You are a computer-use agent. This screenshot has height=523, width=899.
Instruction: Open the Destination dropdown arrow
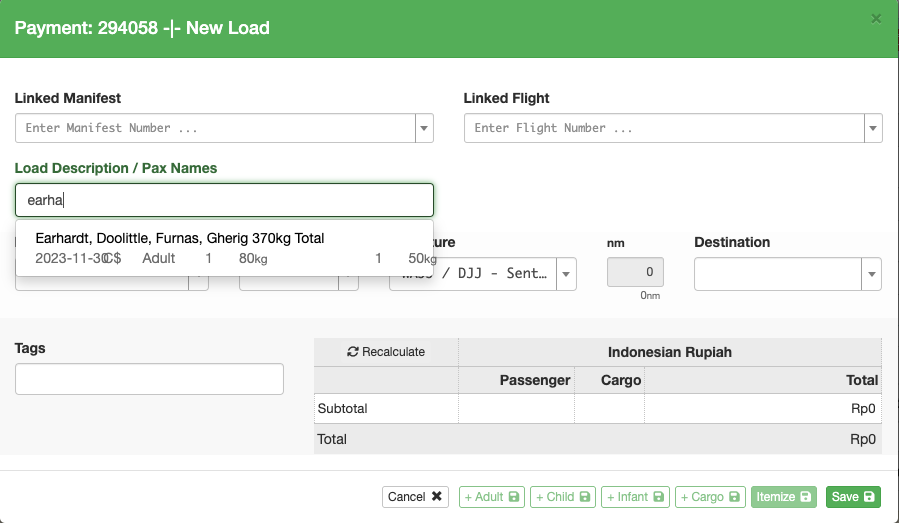tap(872, 273)
